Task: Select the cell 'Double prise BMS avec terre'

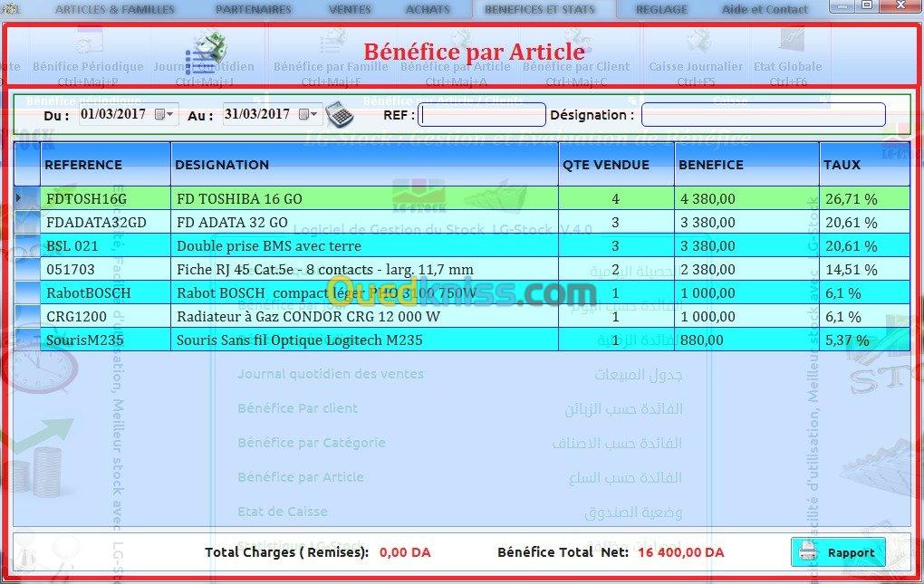Action: 365,245
